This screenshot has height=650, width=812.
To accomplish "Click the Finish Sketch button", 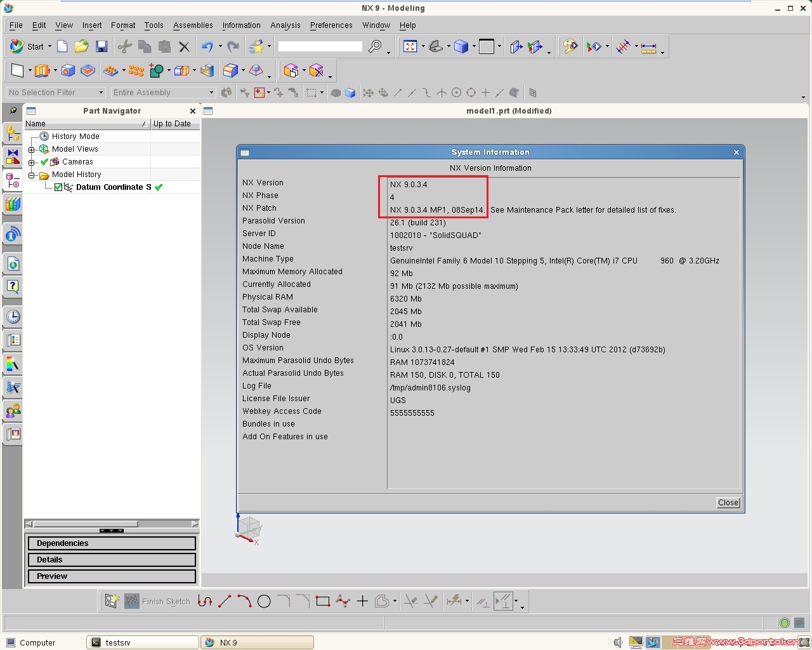I will click(158, 601).
